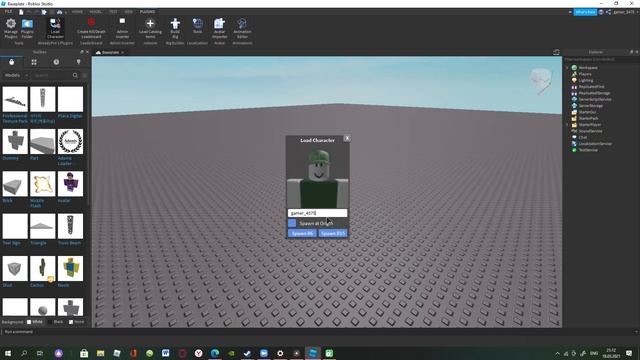Click Create Kill/Death Leaderboard plugin
The height and width of the screenshot is (360, 640).
[91, 28]
